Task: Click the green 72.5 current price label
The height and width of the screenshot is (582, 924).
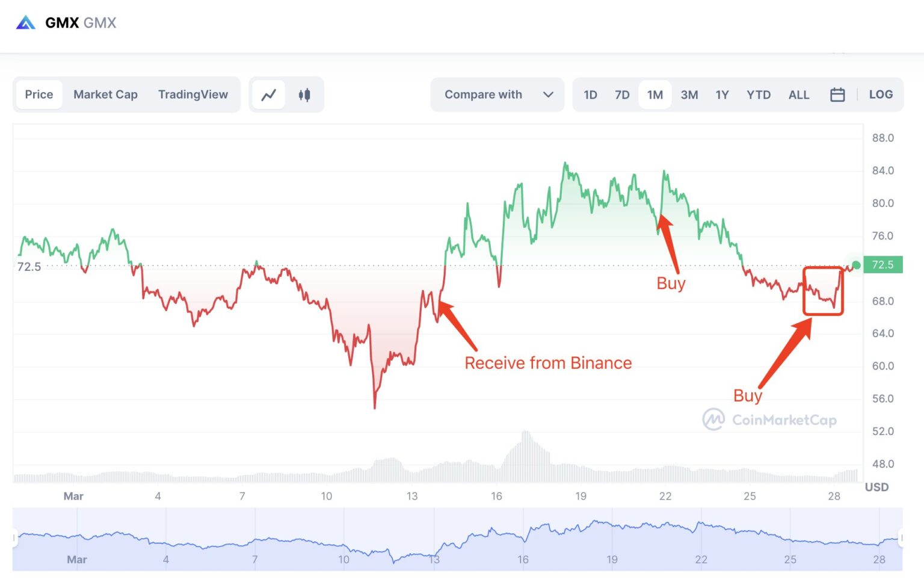Action: pyautogui.click(x=882, y=265)
